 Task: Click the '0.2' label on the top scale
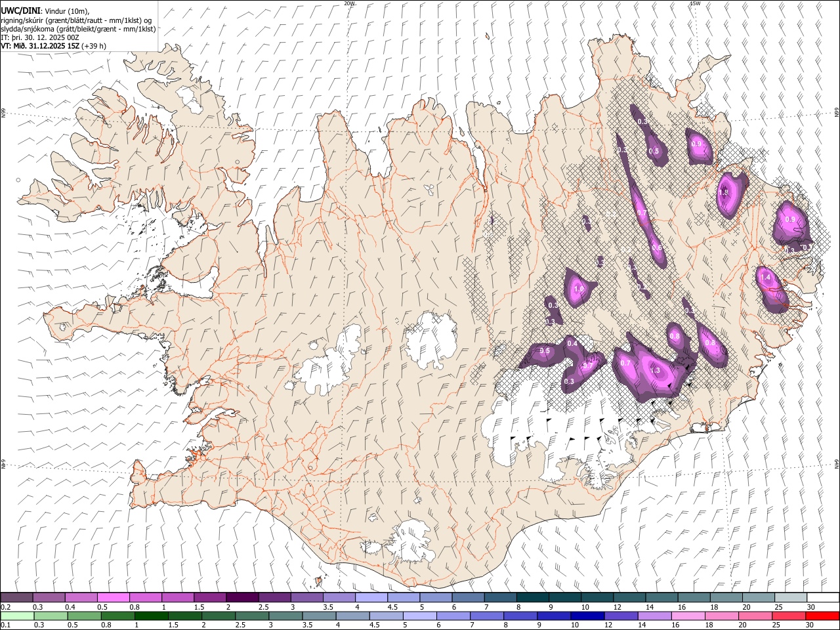click(6, 607)
